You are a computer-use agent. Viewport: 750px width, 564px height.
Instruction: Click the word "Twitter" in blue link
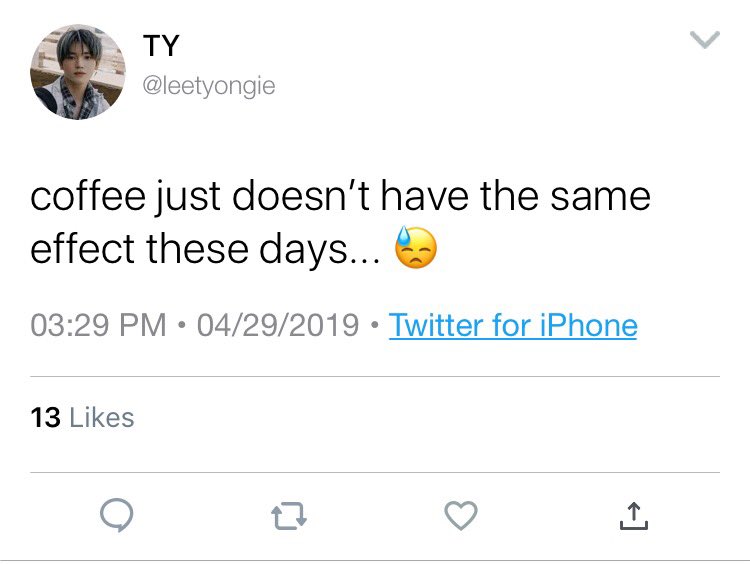[x=437, y=325]
